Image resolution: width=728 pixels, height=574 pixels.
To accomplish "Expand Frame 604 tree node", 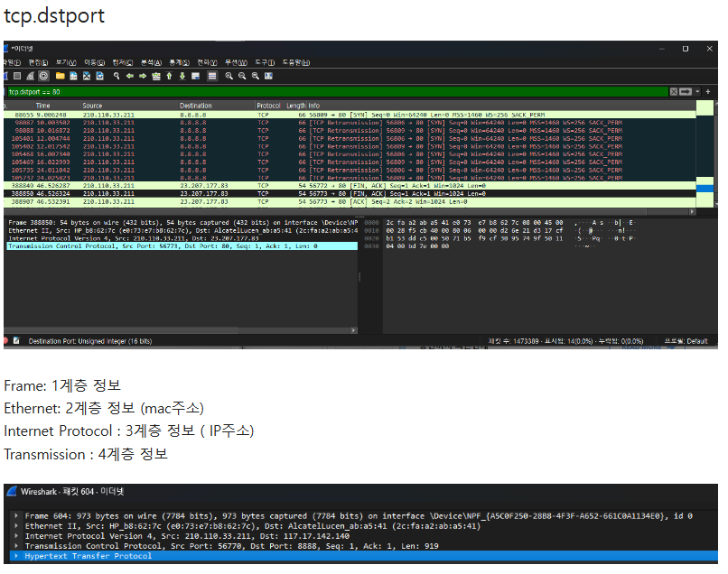I will point(16,515).
